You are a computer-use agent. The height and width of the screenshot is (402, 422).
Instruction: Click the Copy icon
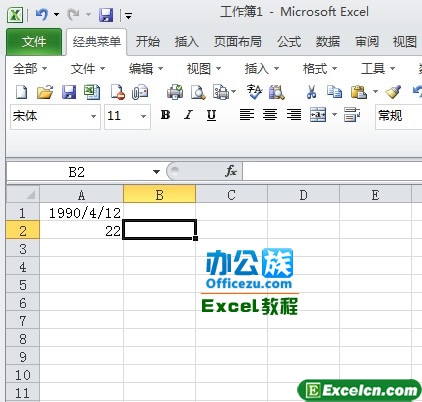click(x=334, y=92)
